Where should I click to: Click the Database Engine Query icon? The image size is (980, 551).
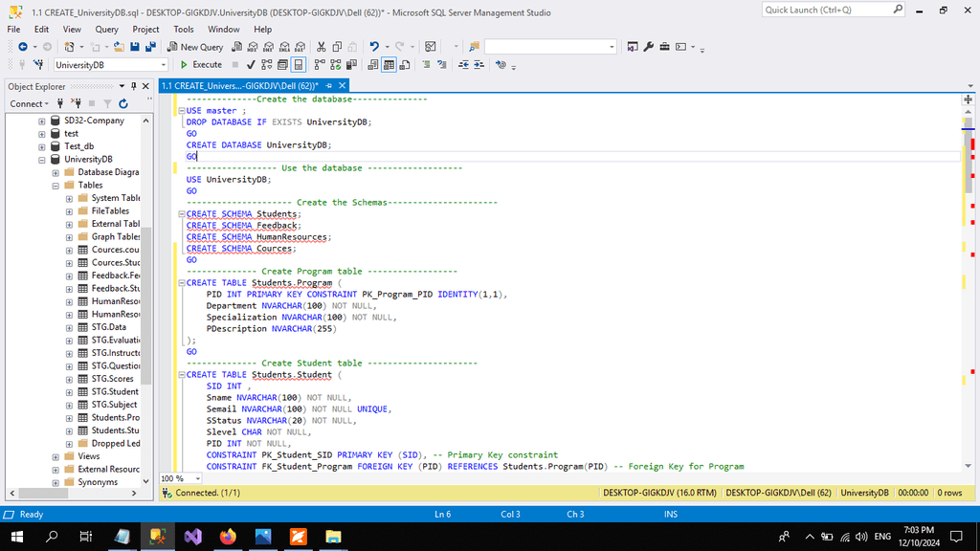point(237,47)
